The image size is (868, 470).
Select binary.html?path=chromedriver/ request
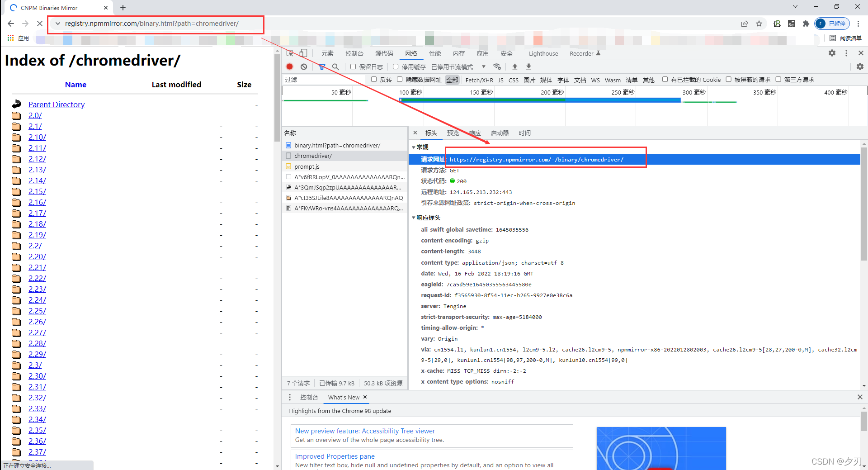344,145
